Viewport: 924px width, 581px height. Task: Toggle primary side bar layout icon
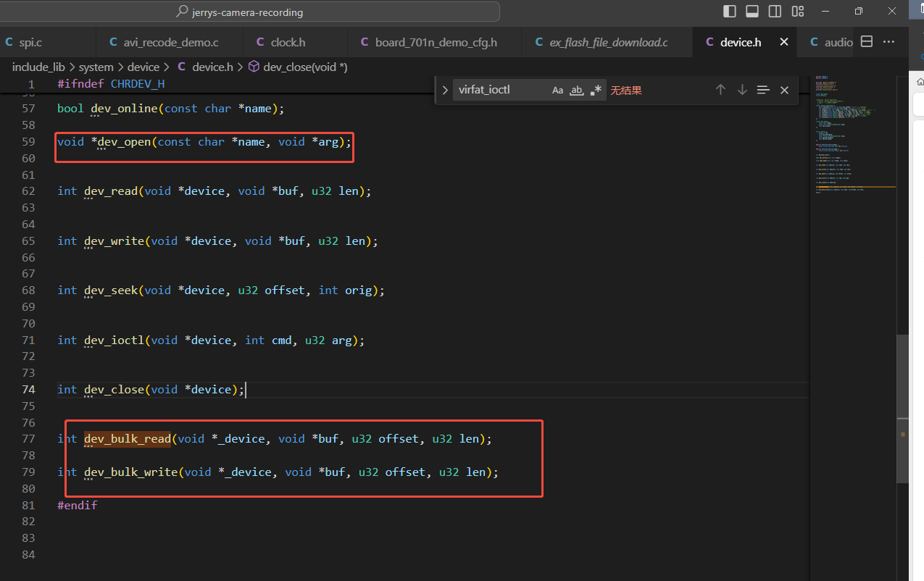[x=730, y=12]
